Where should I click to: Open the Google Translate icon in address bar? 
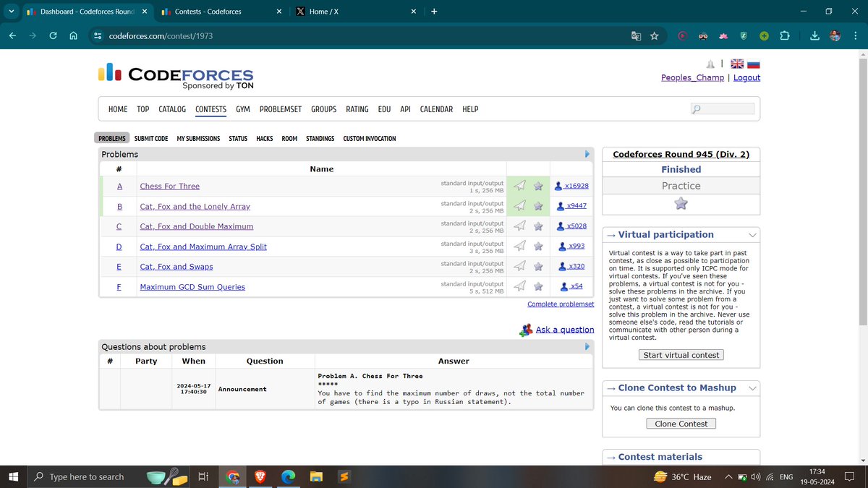636,35
